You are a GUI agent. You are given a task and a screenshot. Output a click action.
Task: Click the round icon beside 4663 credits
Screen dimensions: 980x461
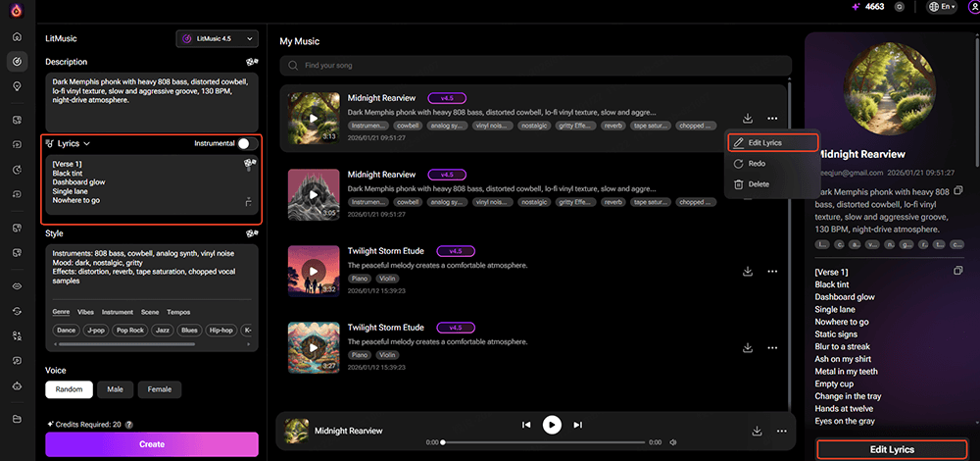coord(900,6)
